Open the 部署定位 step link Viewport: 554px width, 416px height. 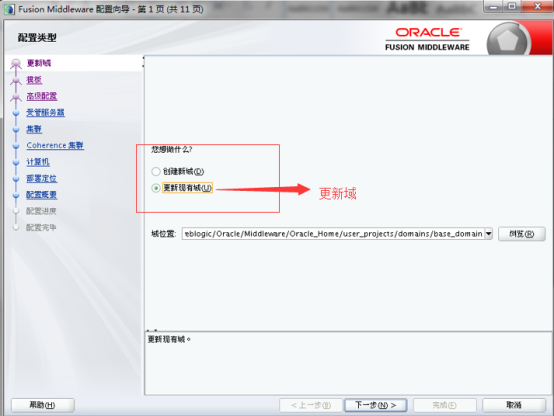42,178
